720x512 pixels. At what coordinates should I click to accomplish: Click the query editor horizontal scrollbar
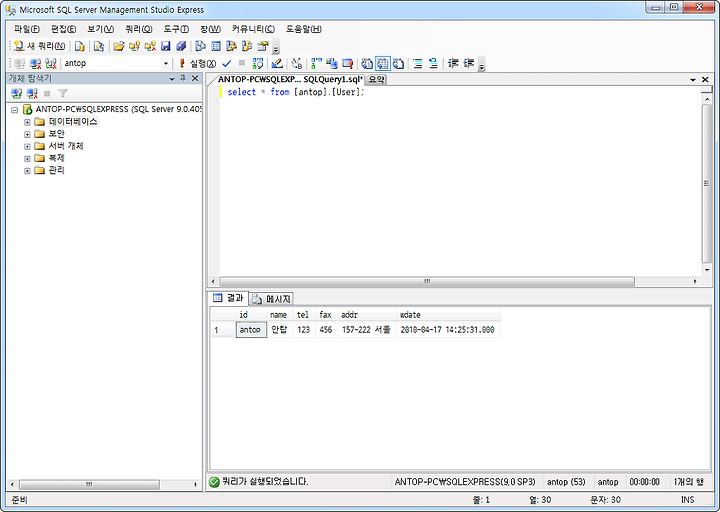[427, 281]
